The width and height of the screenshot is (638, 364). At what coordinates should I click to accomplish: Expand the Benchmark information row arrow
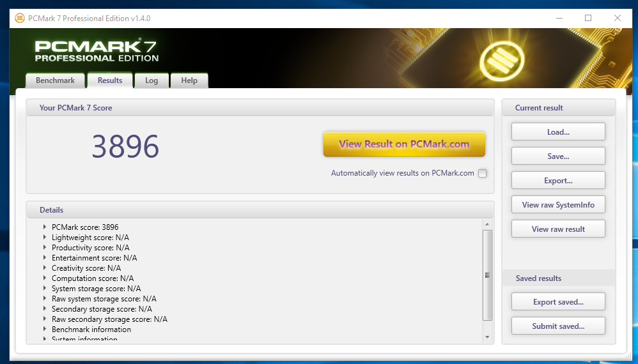pos(45,329)
